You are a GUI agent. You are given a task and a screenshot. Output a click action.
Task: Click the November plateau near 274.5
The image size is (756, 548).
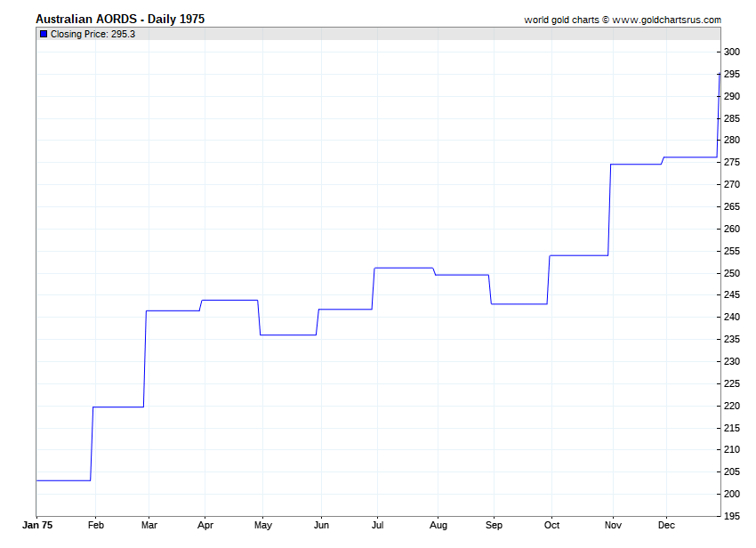coord(636,165)
